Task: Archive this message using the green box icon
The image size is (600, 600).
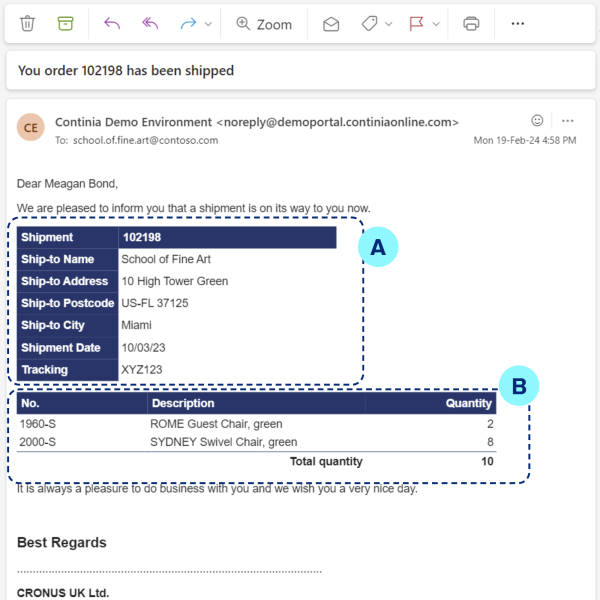Action: (x=65, y=24)
